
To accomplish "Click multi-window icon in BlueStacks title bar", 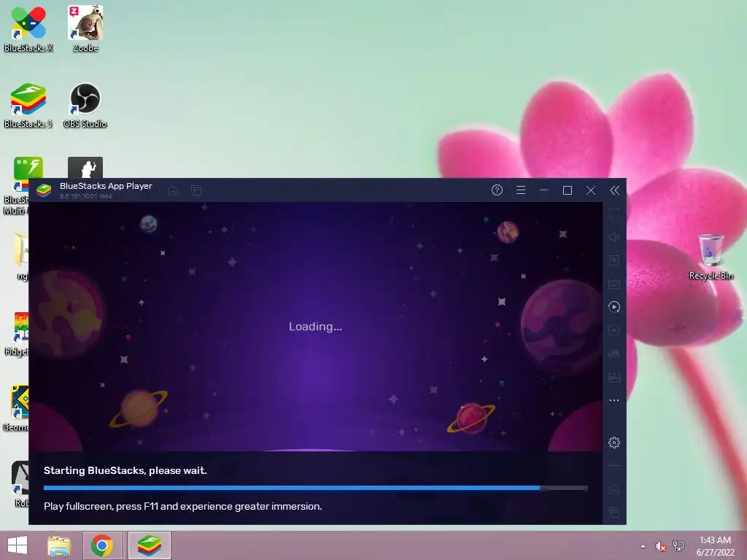I will (x=196, y=191).
